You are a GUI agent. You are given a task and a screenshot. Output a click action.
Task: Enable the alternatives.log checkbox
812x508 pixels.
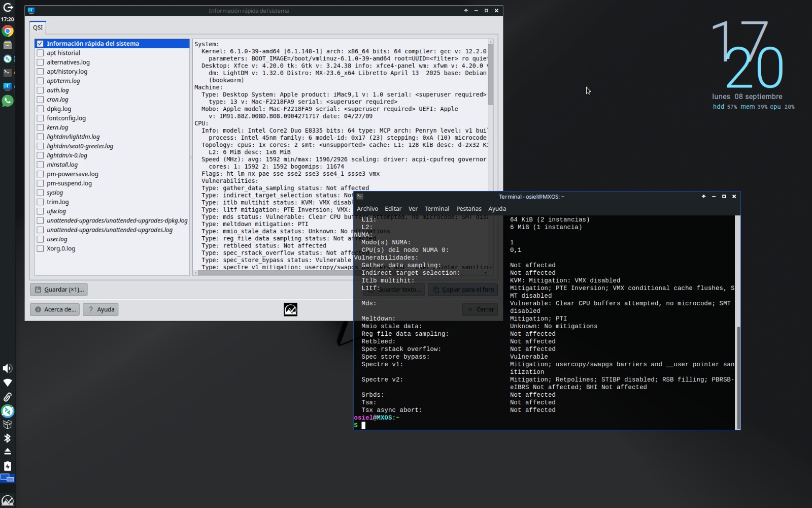click(x=40, y=62)
